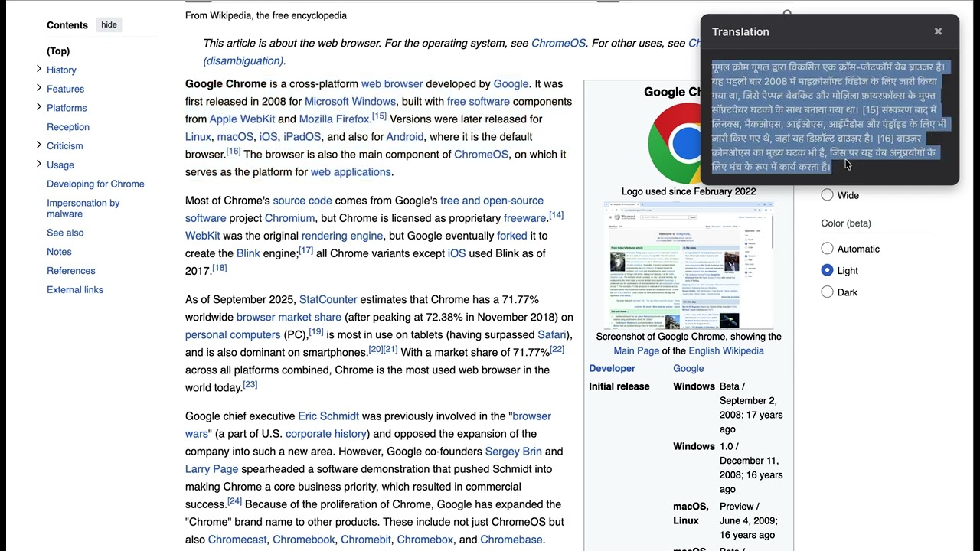This screenshot has width=980, height=551.
Task: Go to Features in the Contents list
Action: [65, 90]
